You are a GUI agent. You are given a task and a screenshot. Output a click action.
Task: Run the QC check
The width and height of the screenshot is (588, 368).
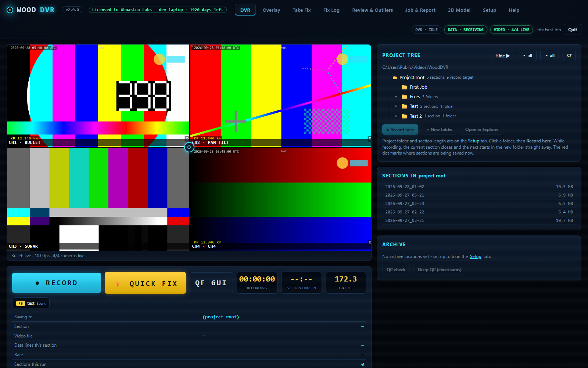click(x=396, y=270)
